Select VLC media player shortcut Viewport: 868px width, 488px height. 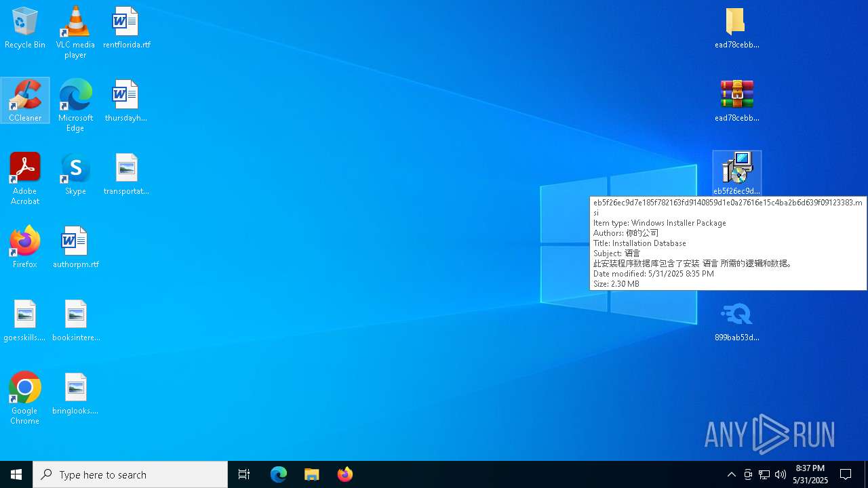(75, 33)
